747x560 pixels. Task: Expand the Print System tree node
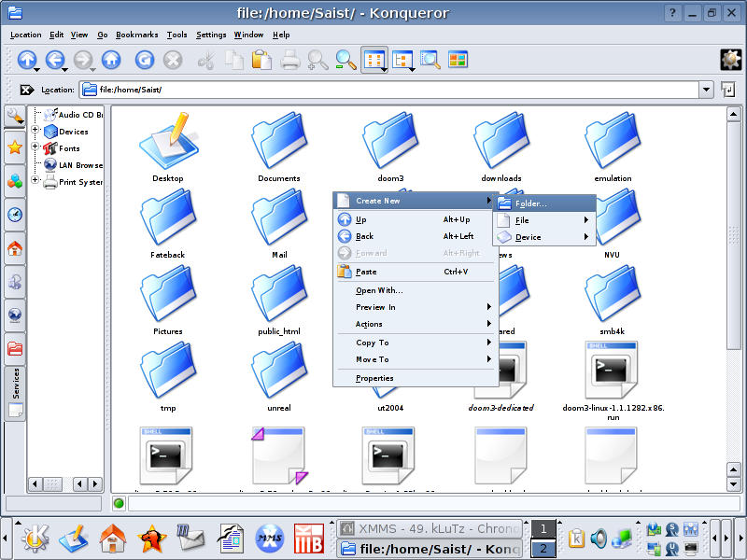36,181
